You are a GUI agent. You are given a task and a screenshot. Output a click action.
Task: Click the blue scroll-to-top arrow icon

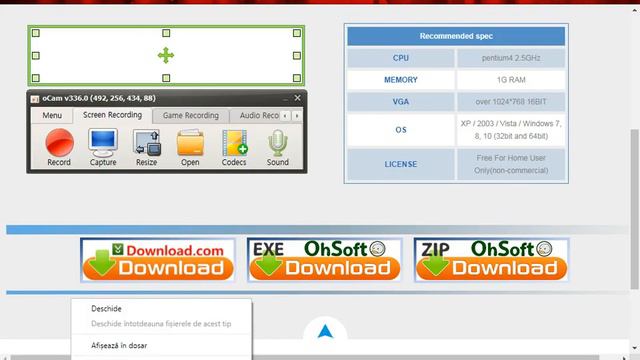click(325, 331)
